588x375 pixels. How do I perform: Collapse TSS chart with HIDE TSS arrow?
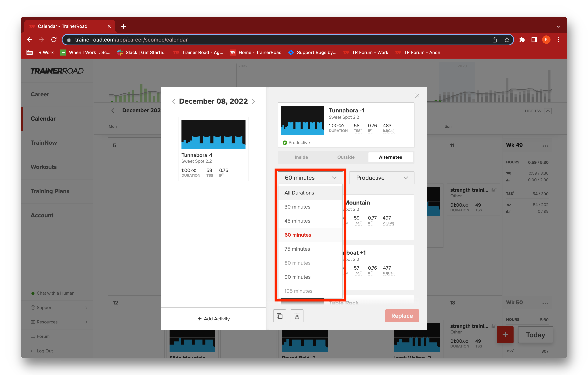[x=548, y=111]
